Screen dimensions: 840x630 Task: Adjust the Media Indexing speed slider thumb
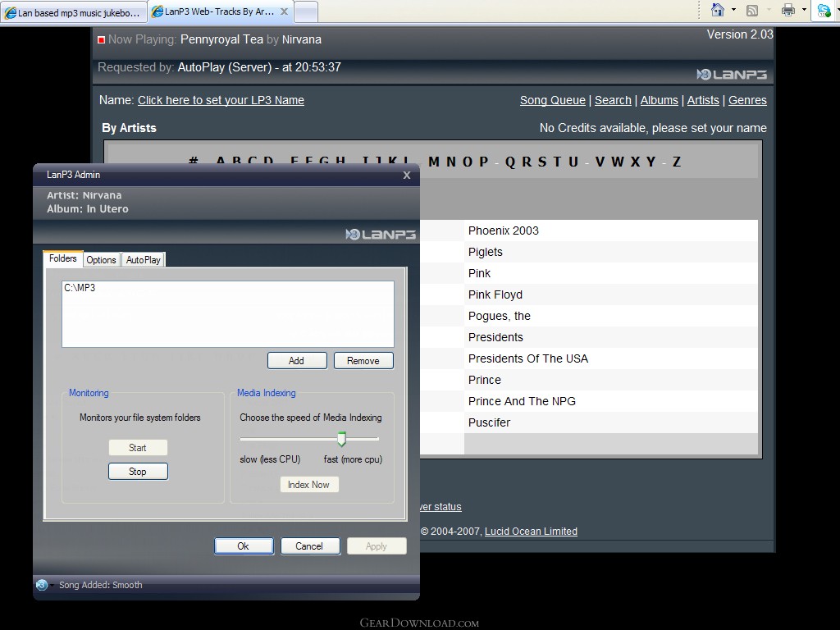[341, 439]
